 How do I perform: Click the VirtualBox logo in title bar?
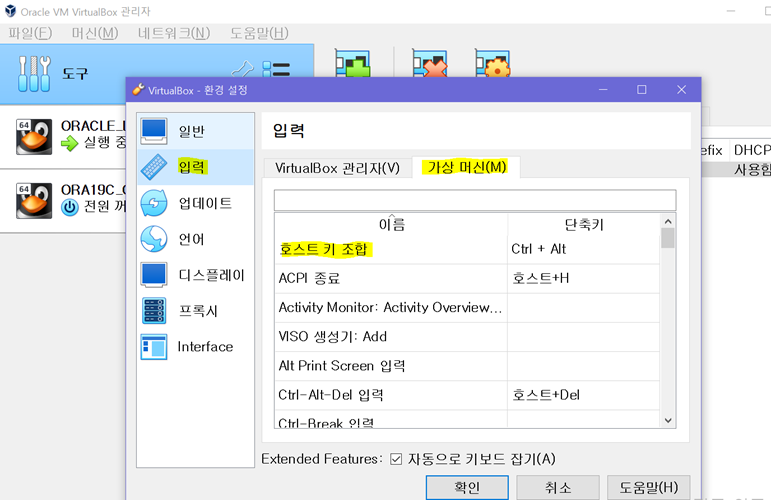coord(10,11)
